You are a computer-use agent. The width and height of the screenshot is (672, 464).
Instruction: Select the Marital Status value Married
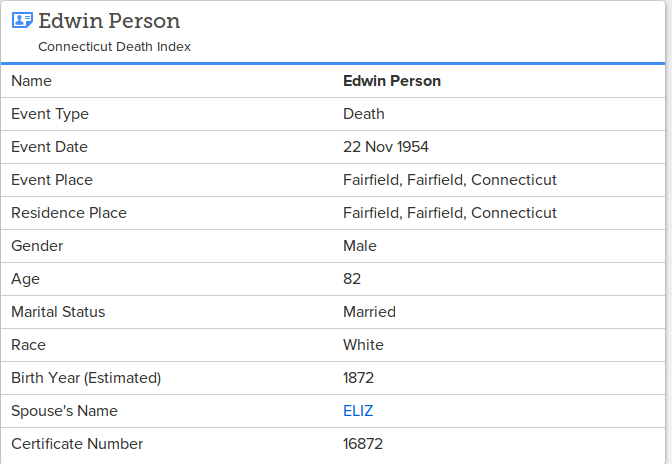369,312
